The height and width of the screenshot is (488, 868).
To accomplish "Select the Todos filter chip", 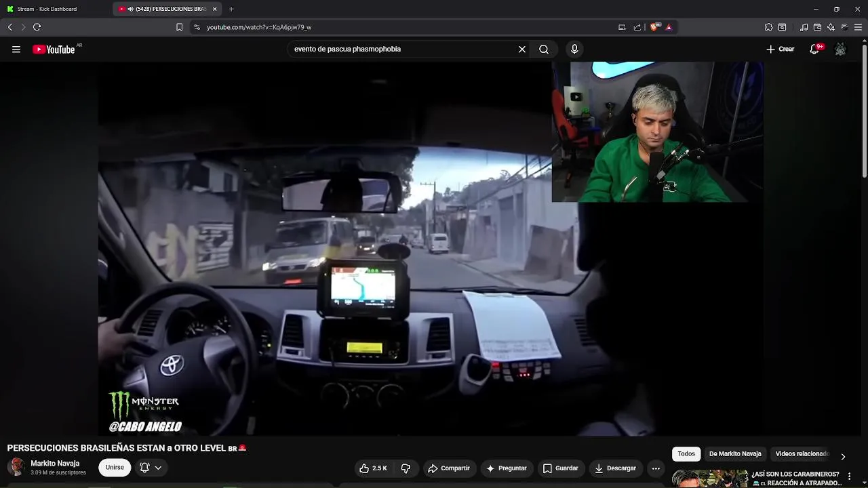I will click(686, 454).
